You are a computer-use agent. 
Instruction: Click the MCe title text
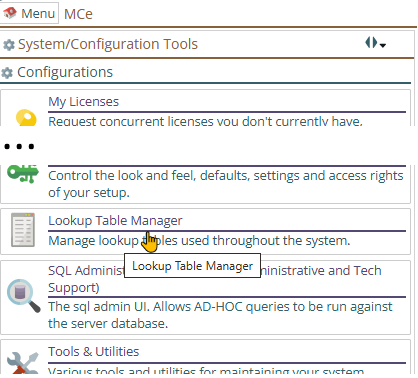point(78,14)
